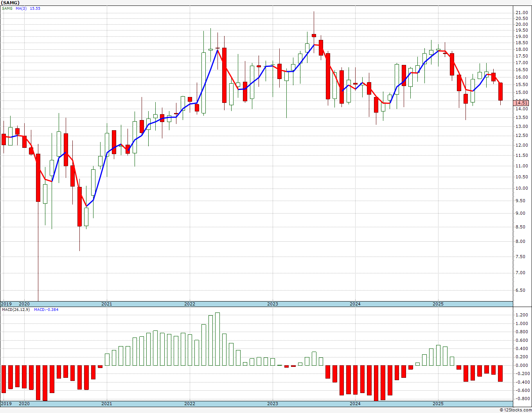Click the MACD(26,12,9) label
This screenshot has height=413, width=532.
tap(15, 309)
